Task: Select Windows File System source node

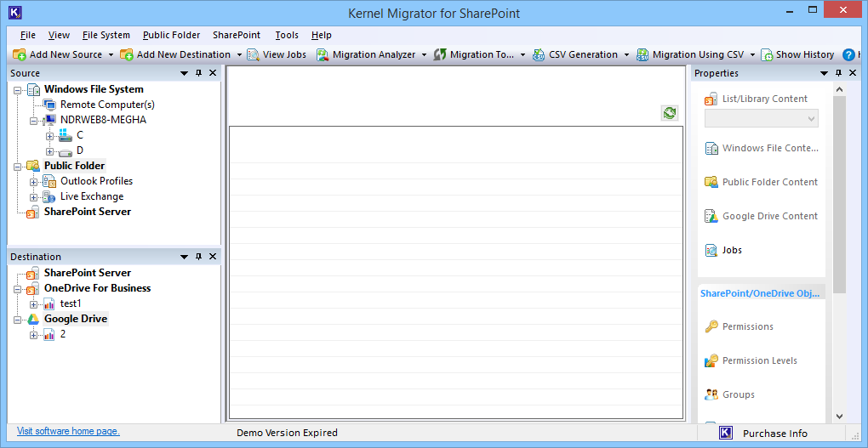Action: pos(94,89)
